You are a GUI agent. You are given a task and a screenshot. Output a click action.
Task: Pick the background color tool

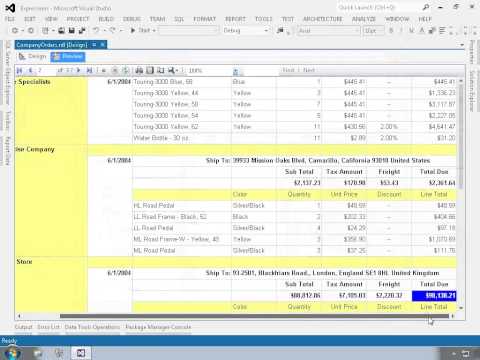[x=432, y=31]
